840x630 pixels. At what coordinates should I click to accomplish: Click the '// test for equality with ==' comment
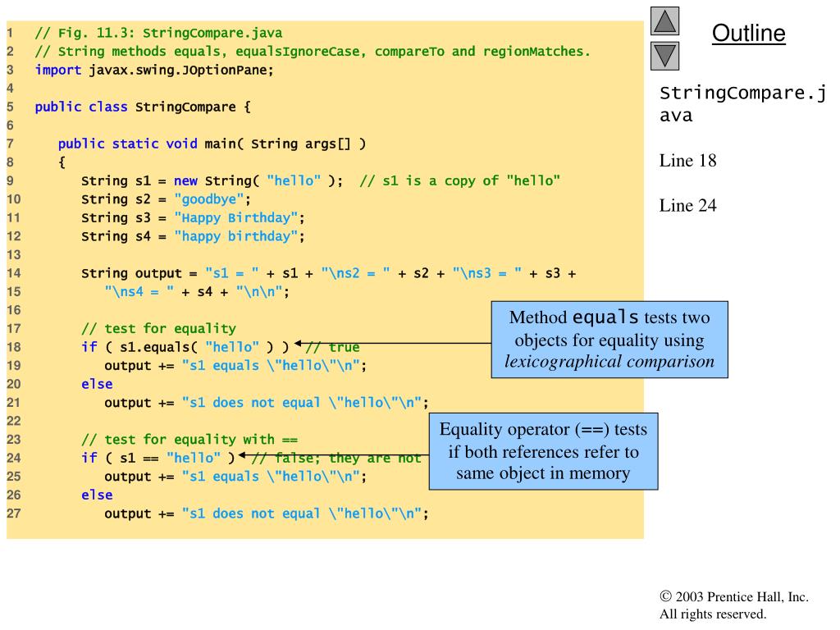pos(189,440)
